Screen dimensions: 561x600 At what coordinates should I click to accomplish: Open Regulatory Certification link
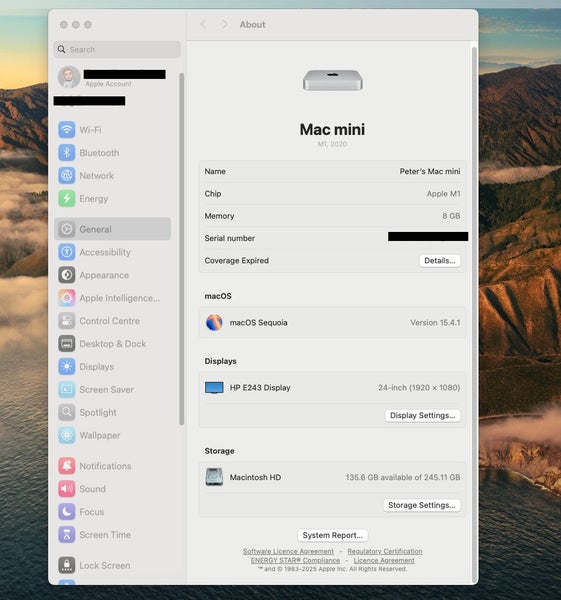point(385,551)
